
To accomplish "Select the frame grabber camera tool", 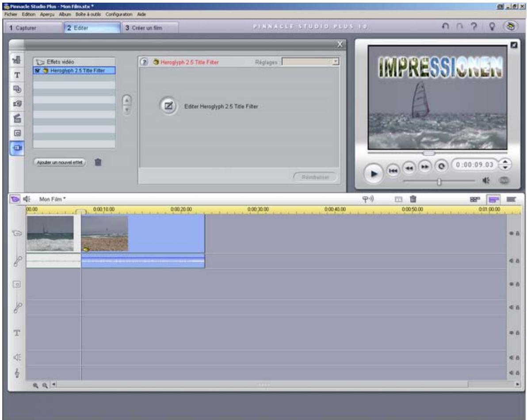I will 17,104.
